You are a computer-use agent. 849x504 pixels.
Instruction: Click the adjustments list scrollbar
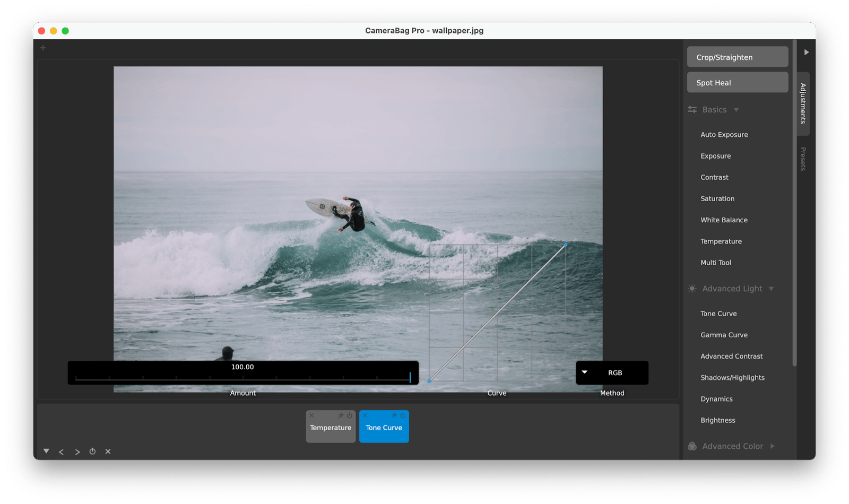794,203
